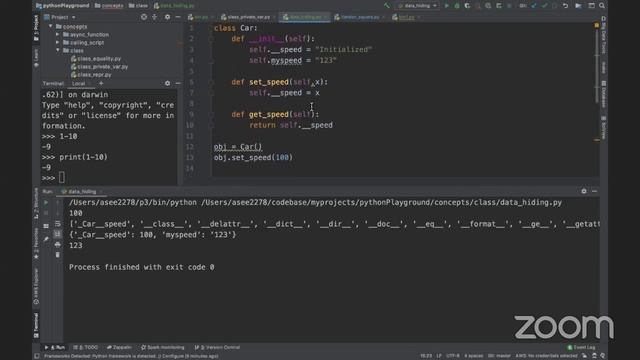Toggle scroll to end icon in Run panel
Screen dimensions: 640x360
[58, 234]
